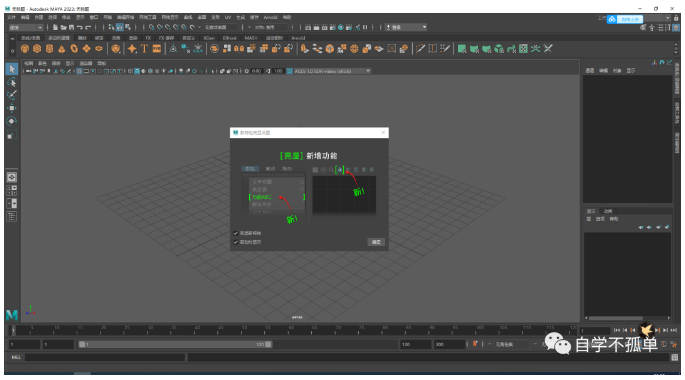Screen dimensions: 685x380
Task: Create a polygon disc from the shelf
Action: [x=99, y=49]
